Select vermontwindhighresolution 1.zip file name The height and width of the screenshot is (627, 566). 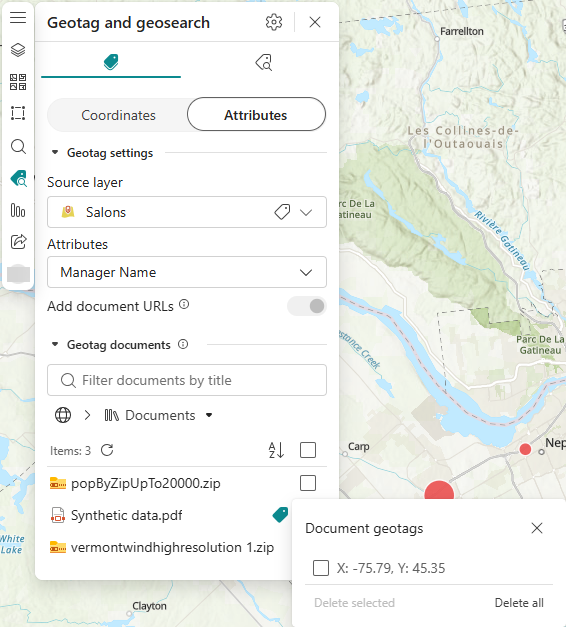pos(172,547)
